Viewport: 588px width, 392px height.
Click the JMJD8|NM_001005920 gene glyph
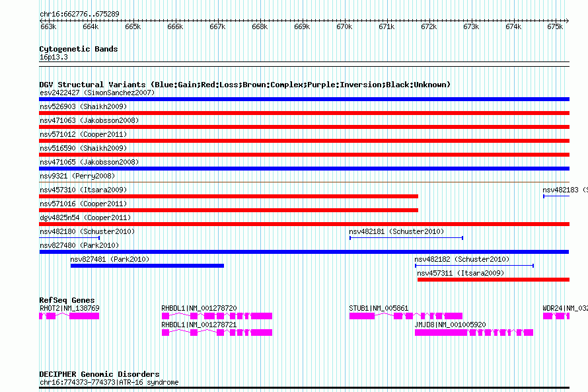pos(474,333)
